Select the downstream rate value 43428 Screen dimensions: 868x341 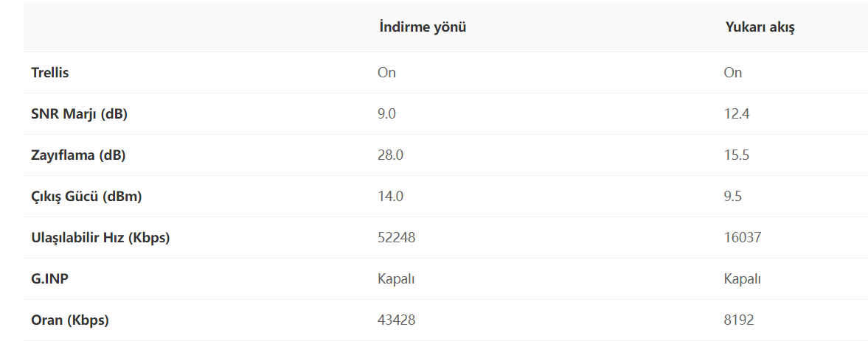point(397,320)
